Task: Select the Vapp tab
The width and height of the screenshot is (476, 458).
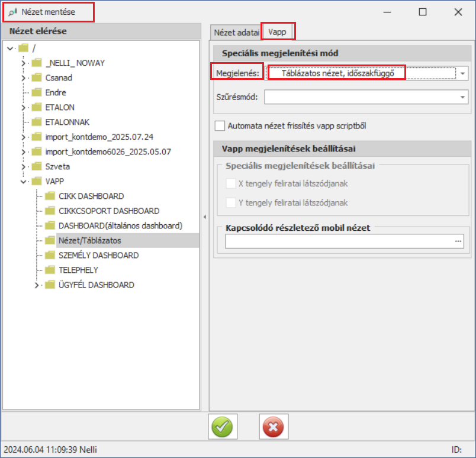Action: click(x=277, y=32)
